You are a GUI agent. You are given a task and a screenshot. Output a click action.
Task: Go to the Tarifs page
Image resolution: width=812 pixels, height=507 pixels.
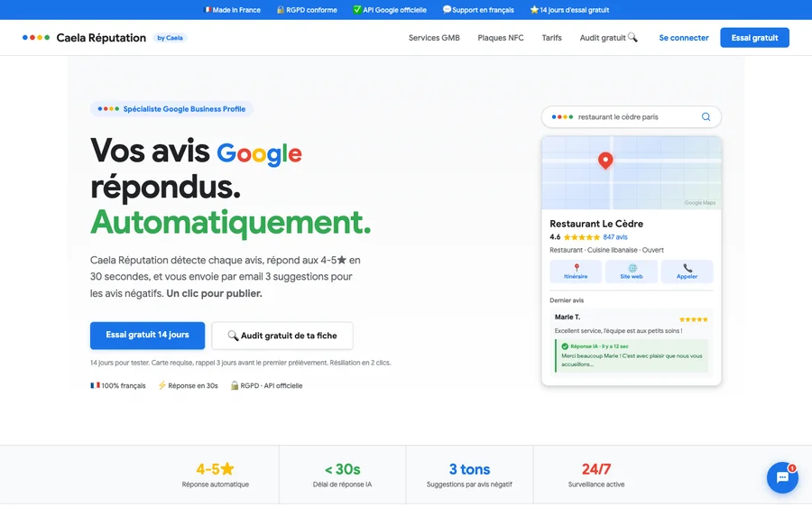pyautogui.click(x=551, y=38)
